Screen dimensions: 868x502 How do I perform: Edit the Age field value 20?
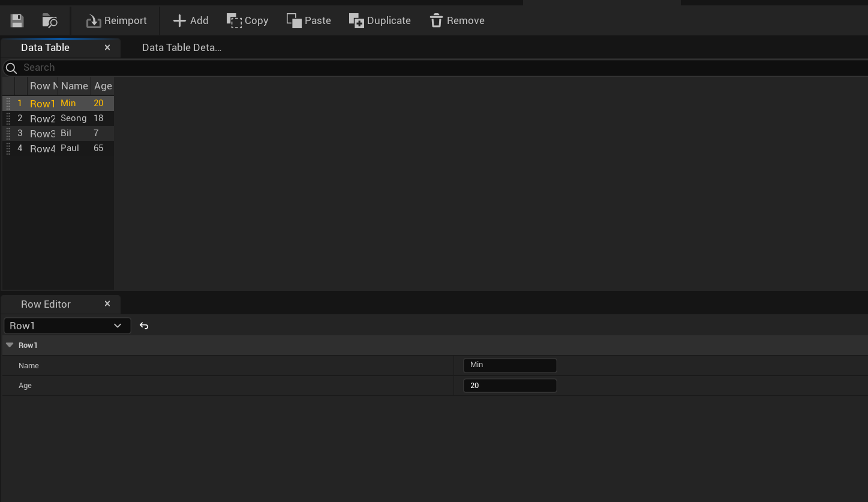(x=510, y=386)
